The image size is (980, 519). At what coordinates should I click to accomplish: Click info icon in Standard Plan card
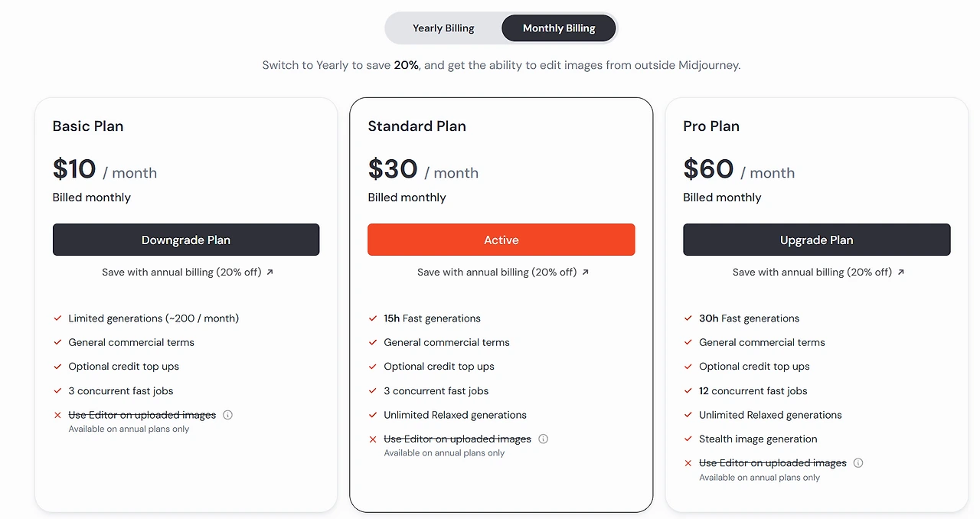(x=543, y=439)
